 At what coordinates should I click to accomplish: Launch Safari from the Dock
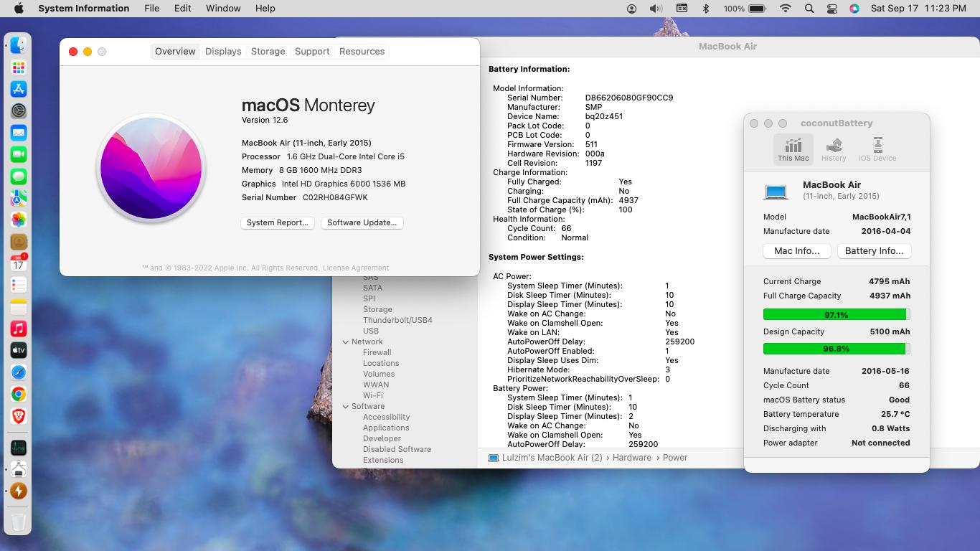tap(19, 372)
